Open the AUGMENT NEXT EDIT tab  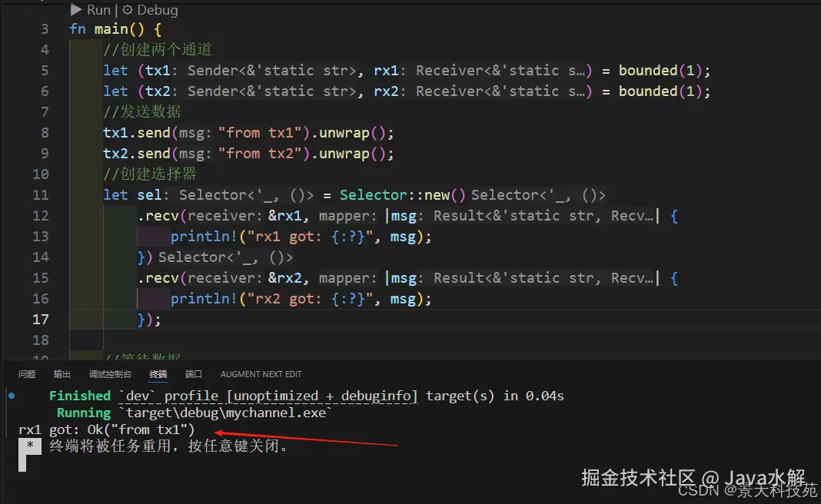coord(261,374)
